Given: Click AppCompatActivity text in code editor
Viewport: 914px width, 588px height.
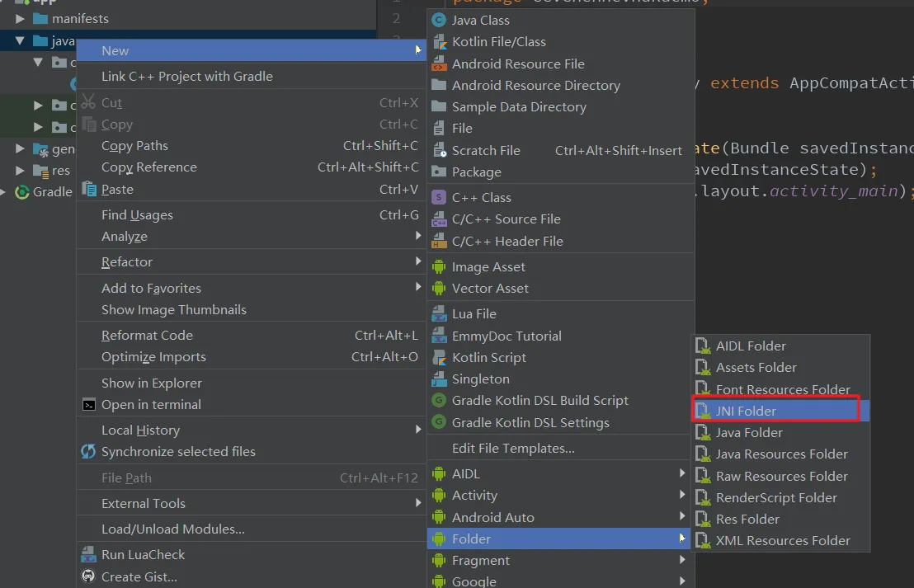Looking at the screenshot, I should click(850, 83).
